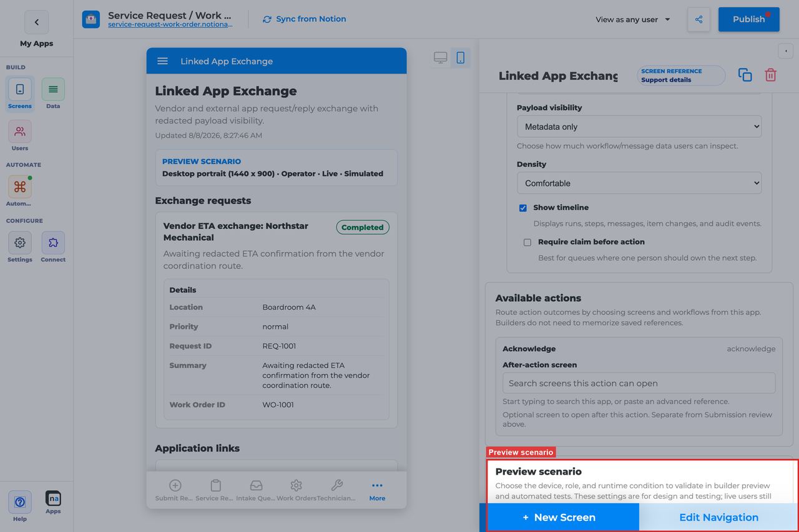Click the Linked App Exchange screen name field
This screenshot has height=532, width=799.
(558, 76)
